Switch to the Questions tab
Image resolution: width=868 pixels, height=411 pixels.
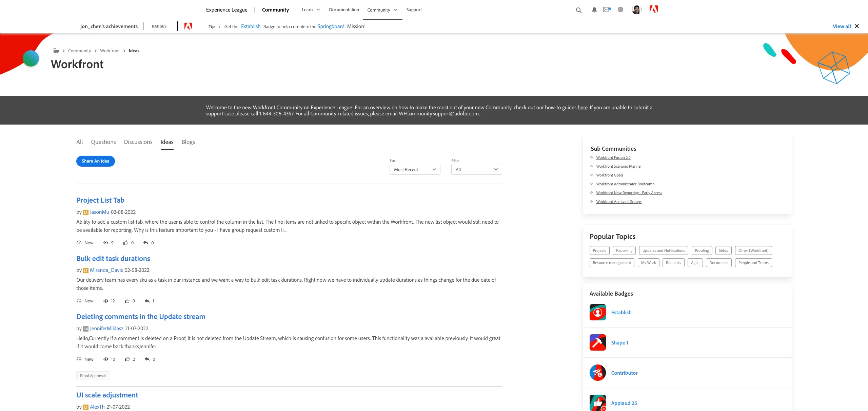[x=103, y=142]
